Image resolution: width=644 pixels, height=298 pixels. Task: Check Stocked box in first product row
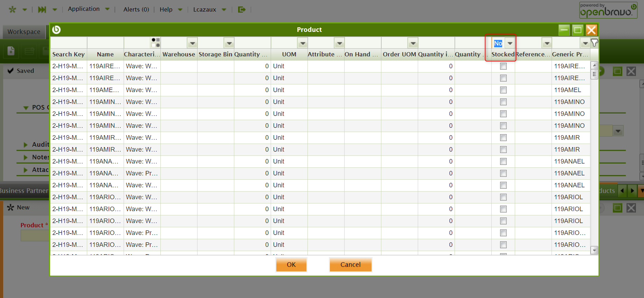pyautogui.click(x=503, y=66)
